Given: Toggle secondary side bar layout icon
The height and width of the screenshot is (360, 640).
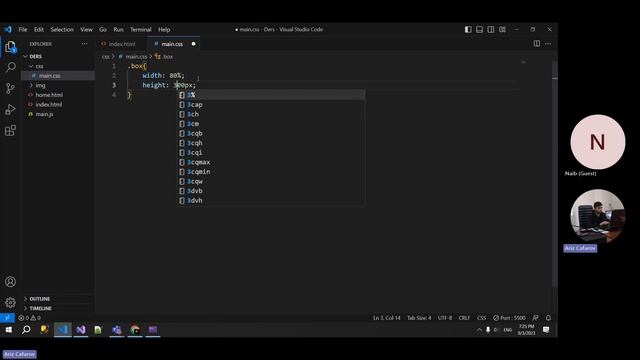Looking at the screenshot, I should 491,29.
